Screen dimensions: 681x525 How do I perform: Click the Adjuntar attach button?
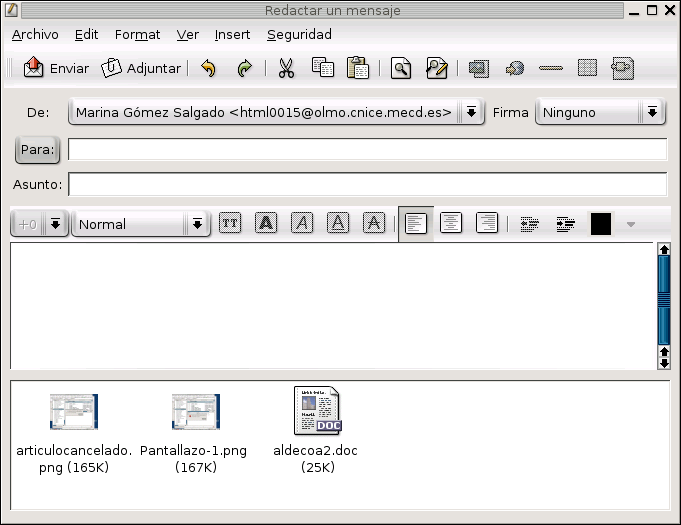click(141, 69)
